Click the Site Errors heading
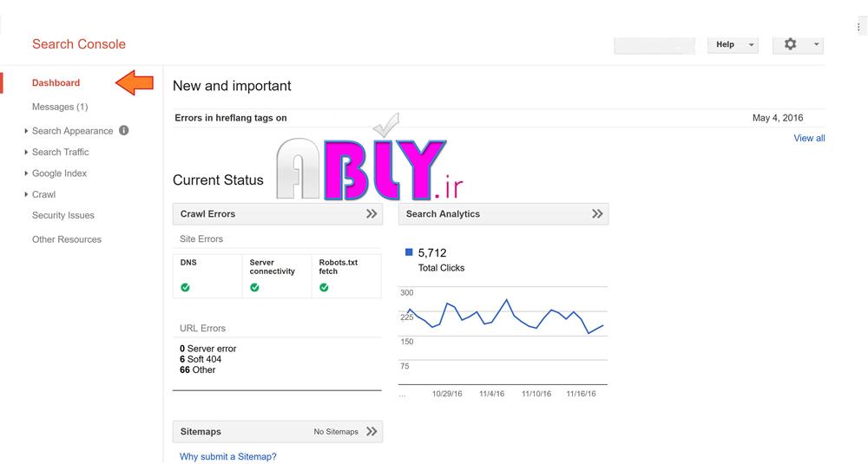 click(x=201, y=239)
